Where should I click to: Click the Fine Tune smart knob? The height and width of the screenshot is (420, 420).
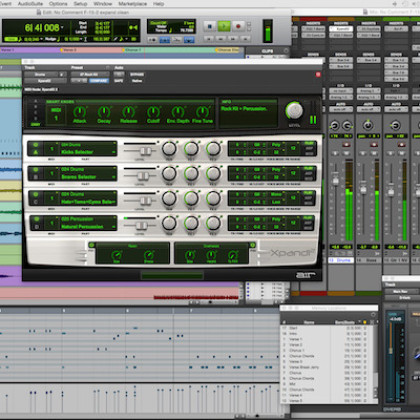tap(202, 112)
